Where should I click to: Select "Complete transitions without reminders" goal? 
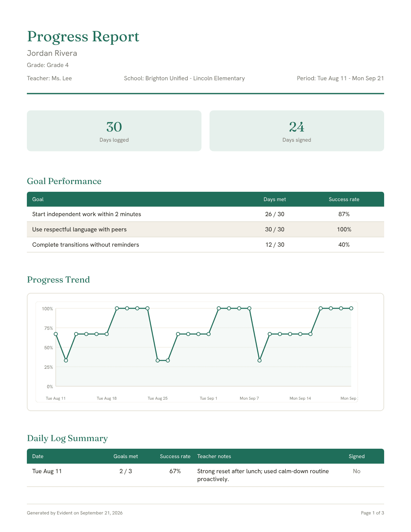pos(86,245)
